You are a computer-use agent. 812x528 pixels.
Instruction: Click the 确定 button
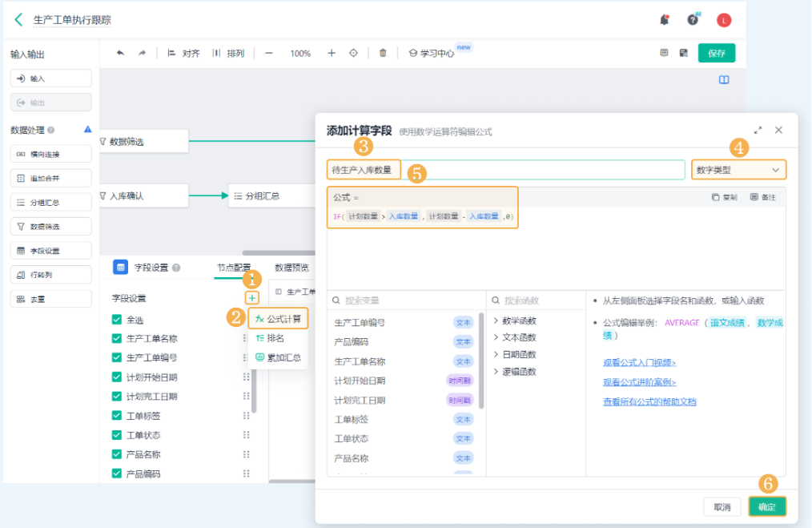767,506
